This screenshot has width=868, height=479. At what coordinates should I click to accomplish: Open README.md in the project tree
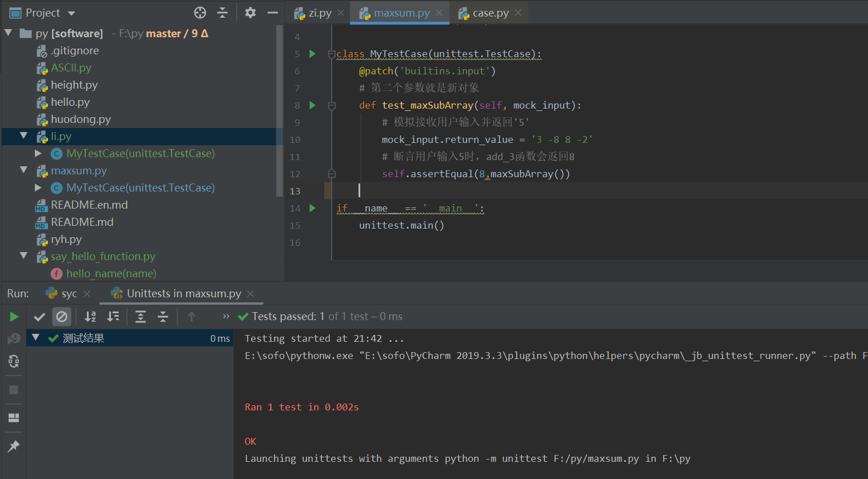pos(82,222)
